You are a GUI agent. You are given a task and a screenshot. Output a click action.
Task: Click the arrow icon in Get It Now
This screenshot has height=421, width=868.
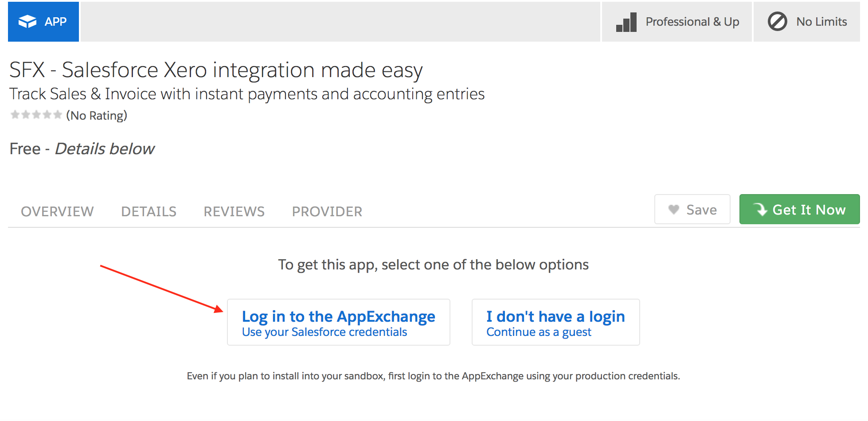[760, 209]
